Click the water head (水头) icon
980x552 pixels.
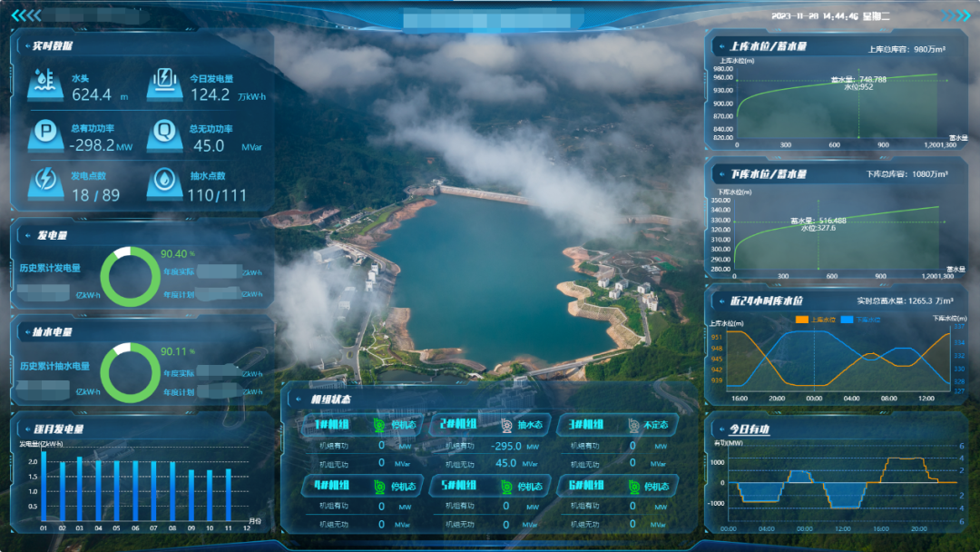click(44, 84)
